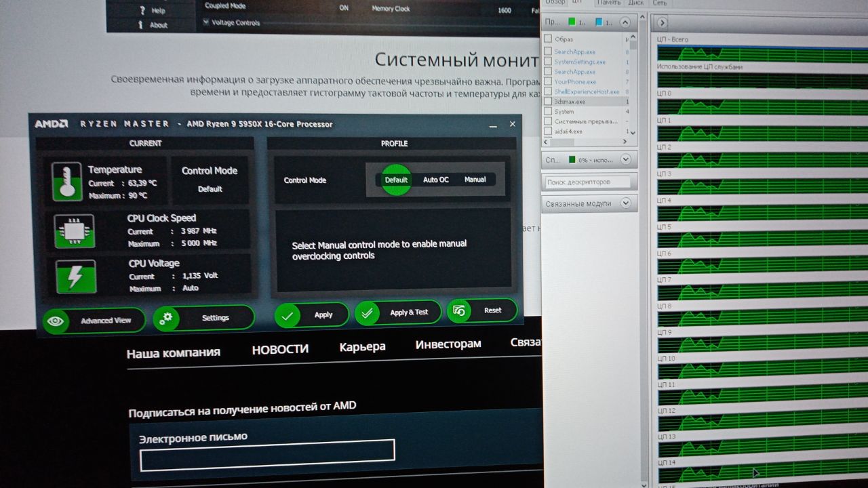868x488 pixels.
Task: Check the 3dsmax.exe process checkbox
Action: point(548,102)
